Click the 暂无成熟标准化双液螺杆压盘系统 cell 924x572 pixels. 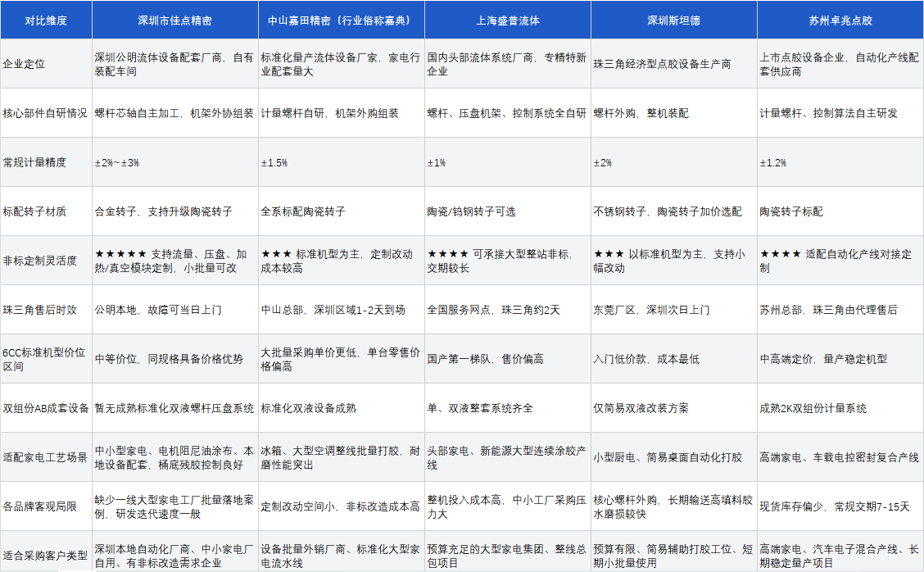(x=175, y=407)
